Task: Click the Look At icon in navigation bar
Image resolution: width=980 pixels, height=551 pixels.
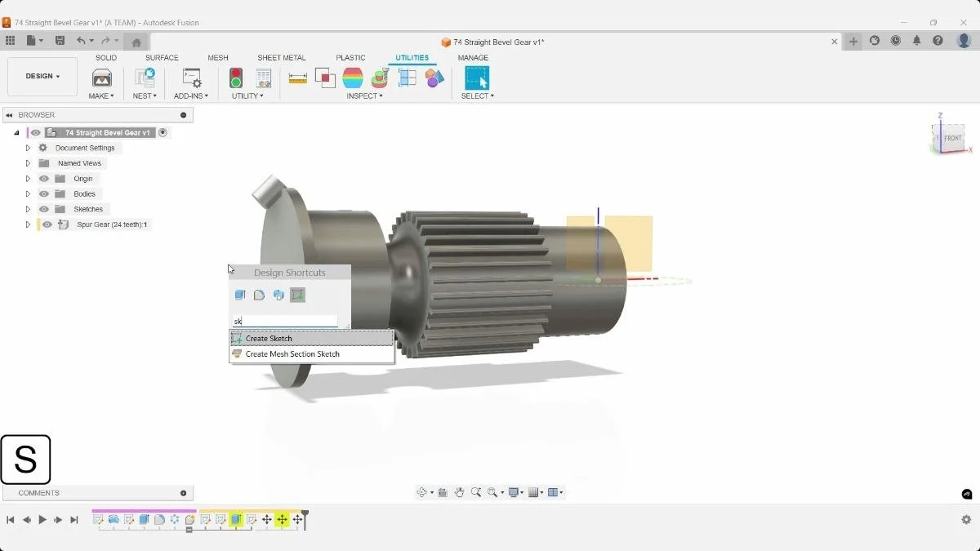Action: [x=443, y=492]
